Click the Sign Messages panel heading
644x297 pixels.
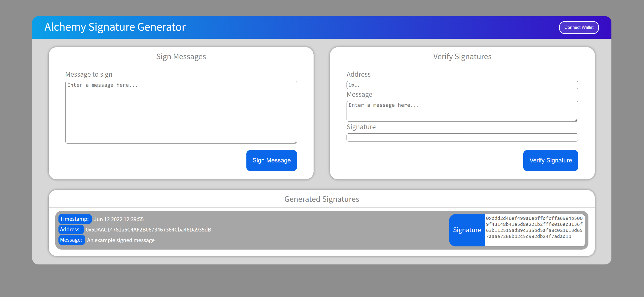181,57
